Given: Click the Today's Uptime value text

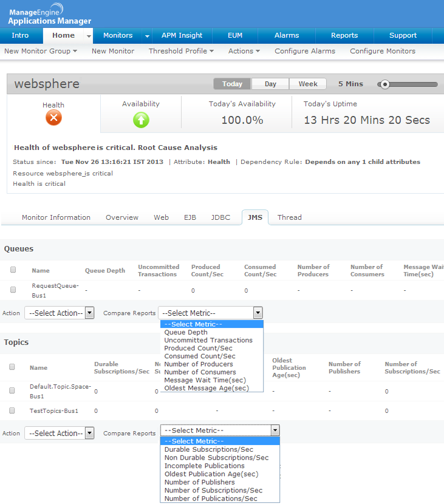Looking at the screenshot, I should (367, 120).
